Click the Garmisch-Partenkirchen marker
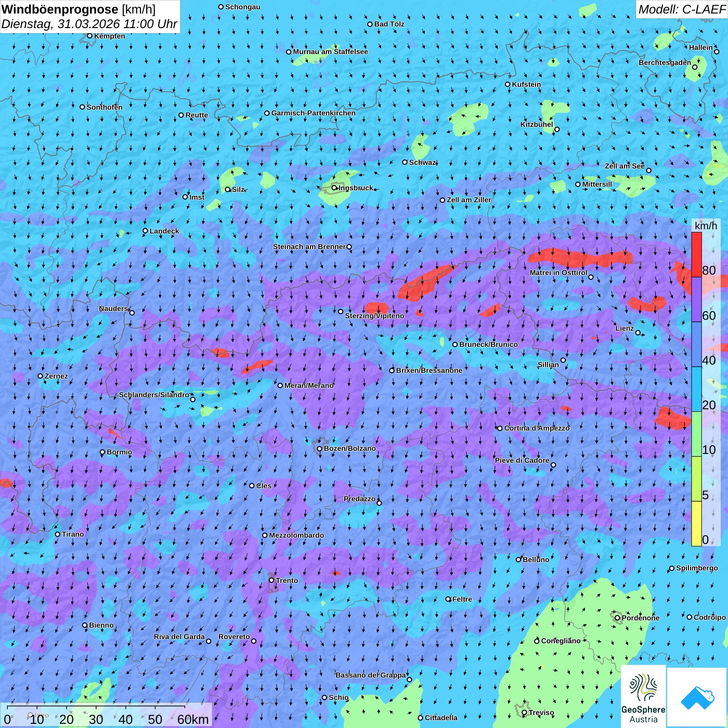 (267, 113)
